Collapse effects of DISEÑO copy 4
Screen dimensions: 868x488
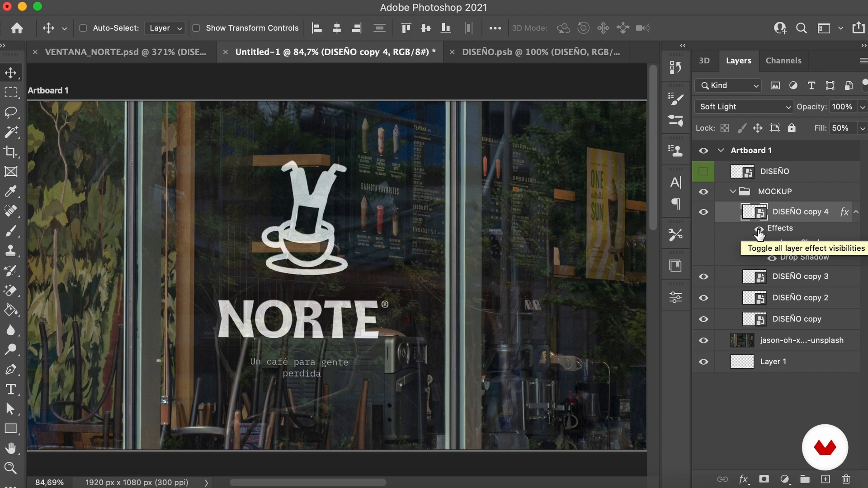pyautogui.click(x=856, y=211)
